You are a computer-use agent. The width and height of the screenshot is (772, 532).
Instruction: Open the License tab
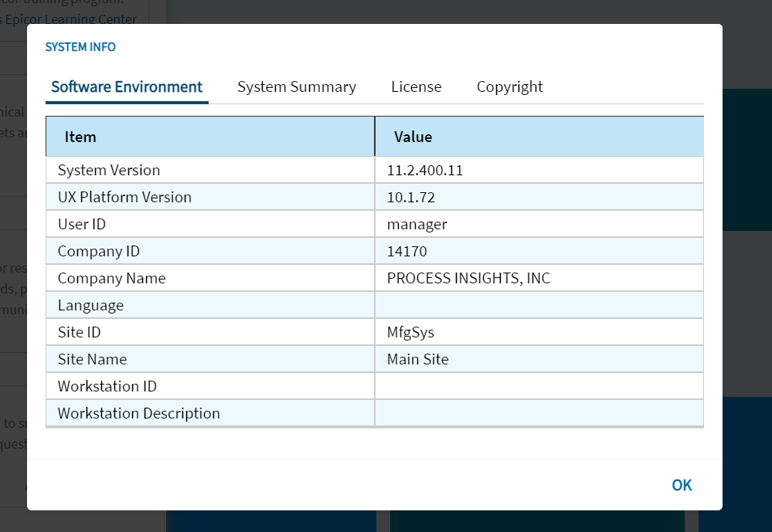pyautogui.click(x=416, y=87)
